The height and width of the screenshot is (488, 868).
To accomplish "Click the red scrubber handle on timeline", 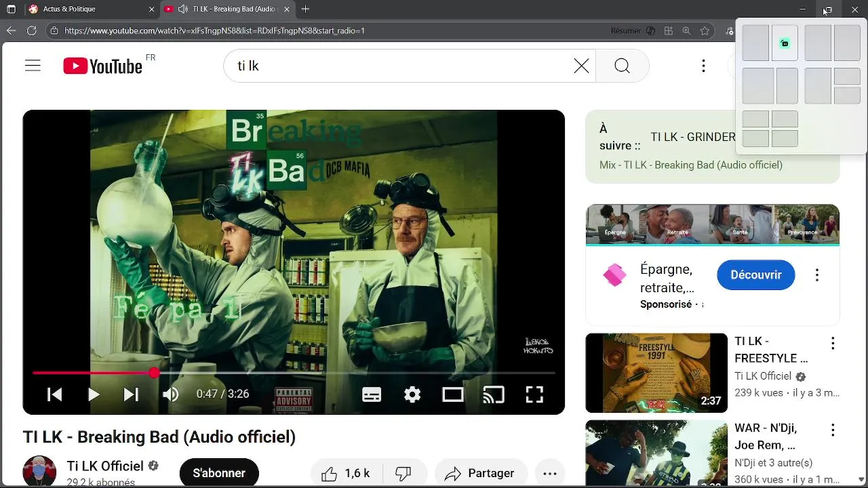I will click(x=155, y=373).
